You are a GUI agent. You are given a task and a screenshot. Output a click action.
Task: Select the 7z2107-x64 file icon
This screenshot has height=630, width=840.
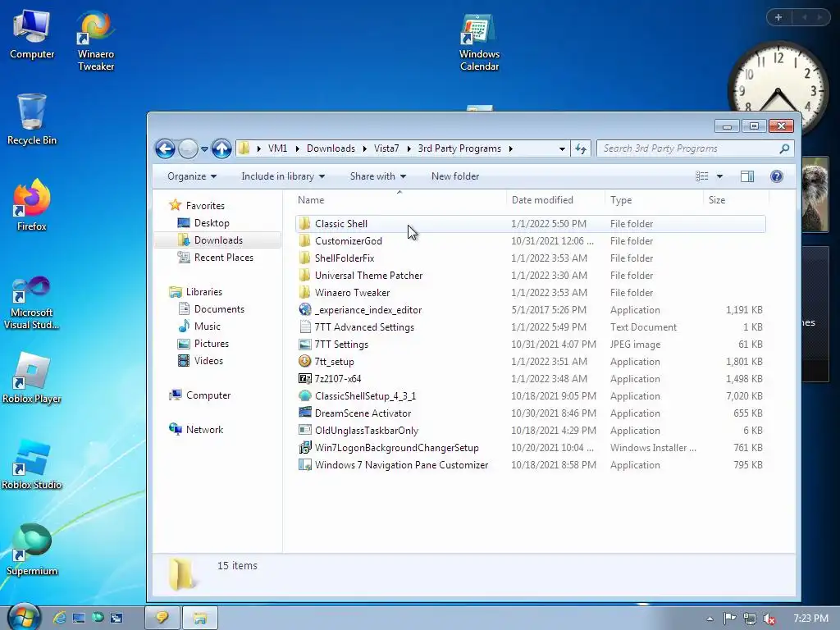point(305,379)
